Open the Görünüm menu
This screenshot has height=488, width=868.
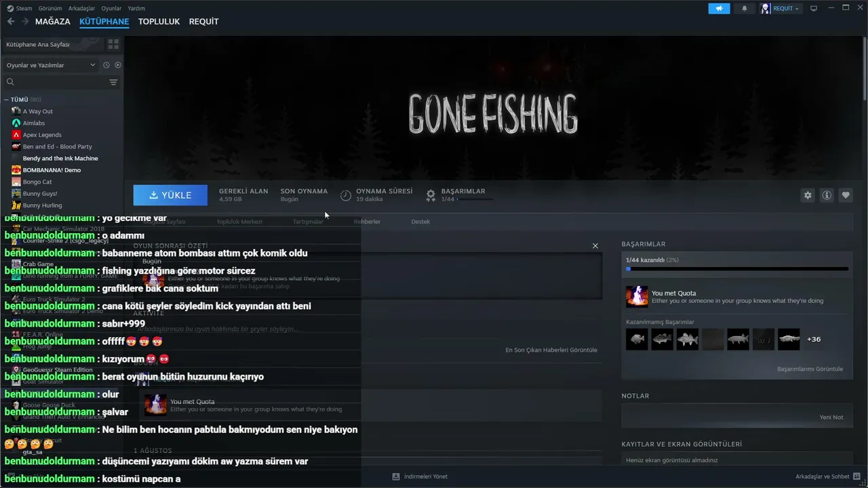coord(50,8)
